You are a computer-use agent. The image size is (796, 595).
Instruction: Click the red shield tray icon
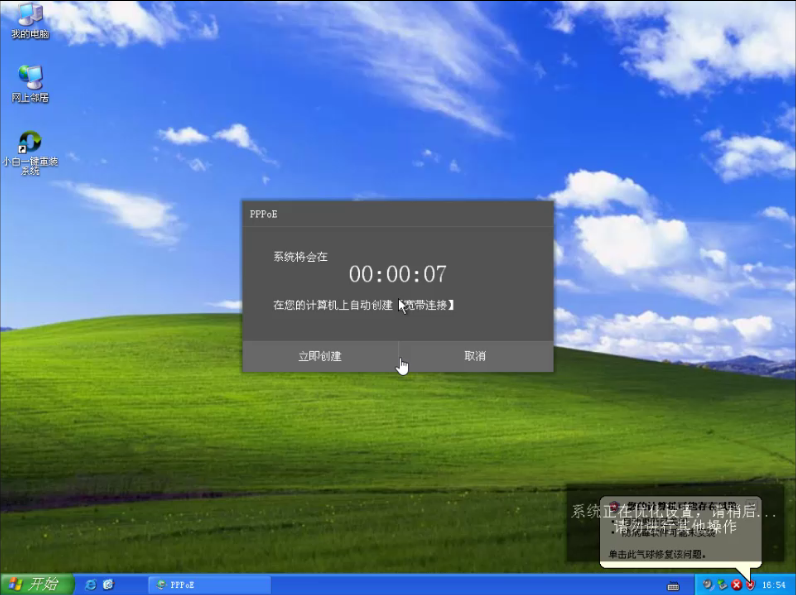(x=750, y=584)
